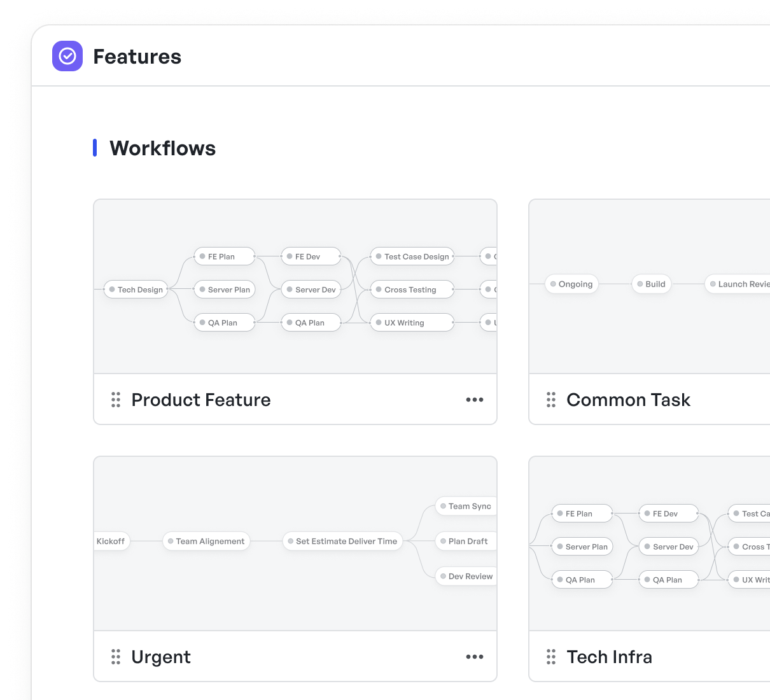
Task: Select QA Plan node below Server Dev in Tech Infra
Action: tap(668, 580)
